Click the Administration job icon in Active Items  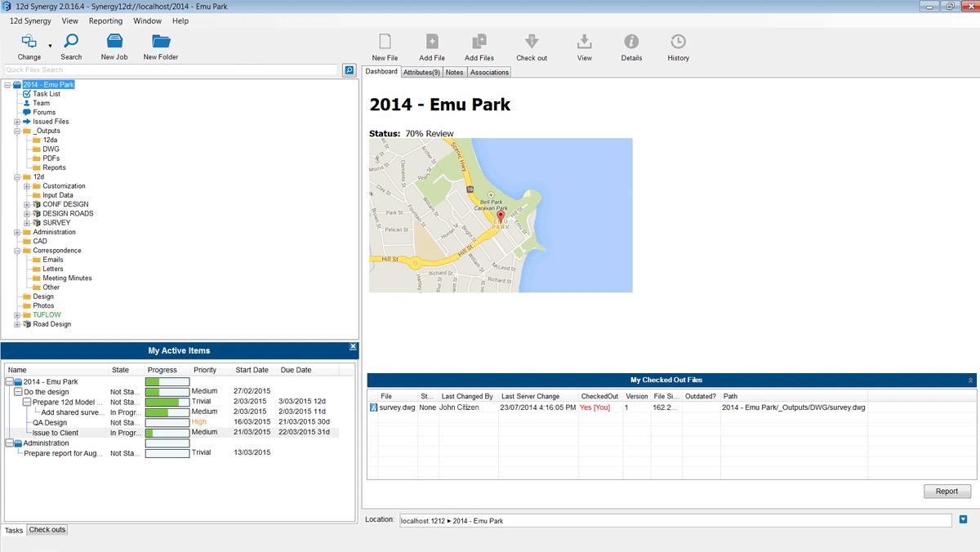click(x=17, y=443)
